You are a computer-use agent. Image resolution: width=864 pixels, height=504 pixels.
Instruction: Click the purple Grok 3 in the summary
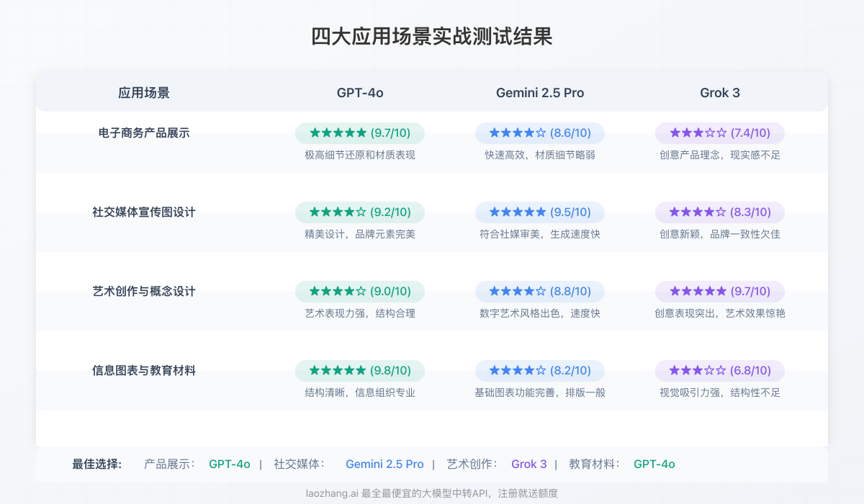(529, 464)
